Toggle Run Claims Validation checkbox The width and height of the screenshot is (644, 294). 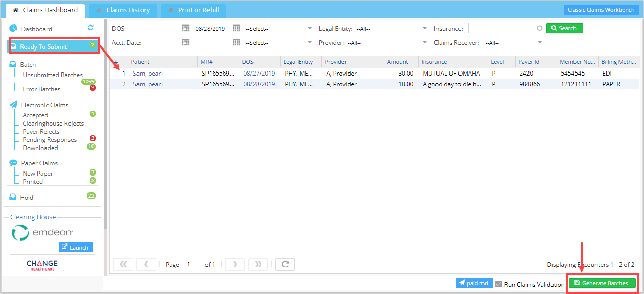click(499, 284)
